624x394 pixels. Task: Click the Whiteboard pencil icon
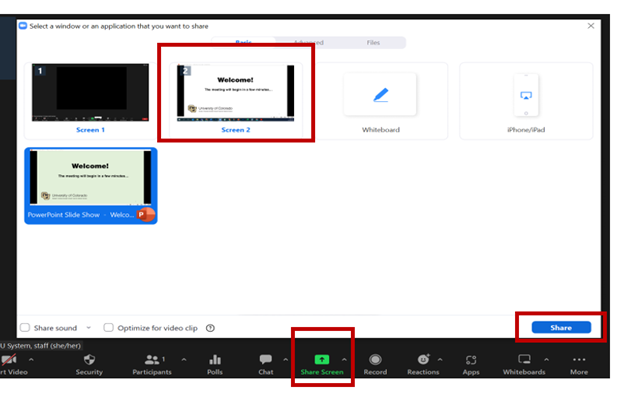point(381,95)
